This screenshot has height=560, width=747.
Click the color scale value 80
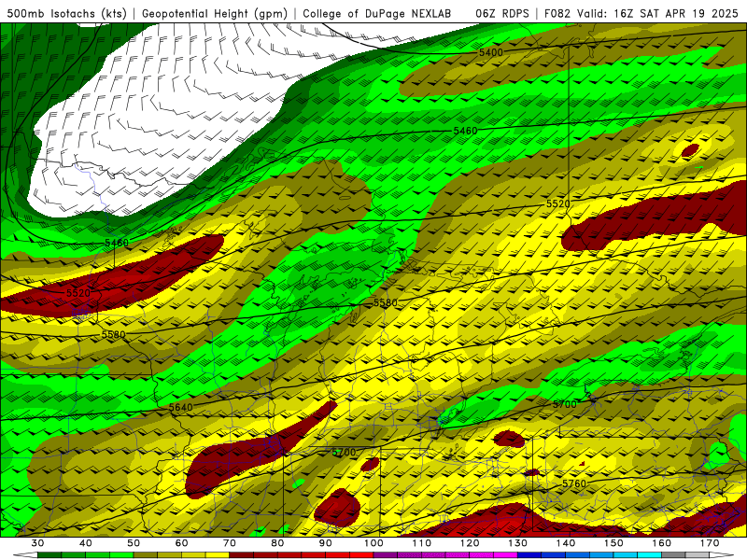click(277, 543)
